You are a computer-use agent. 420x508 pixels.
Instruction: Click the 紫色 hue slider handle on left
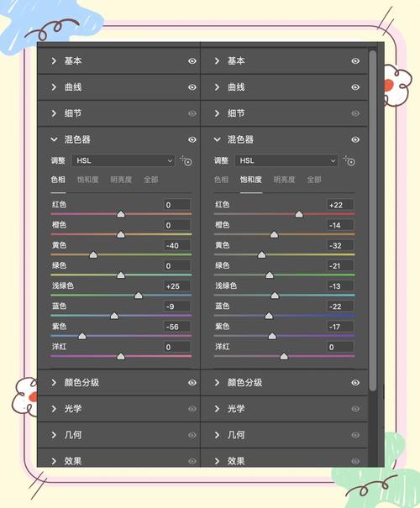[82, 336]
